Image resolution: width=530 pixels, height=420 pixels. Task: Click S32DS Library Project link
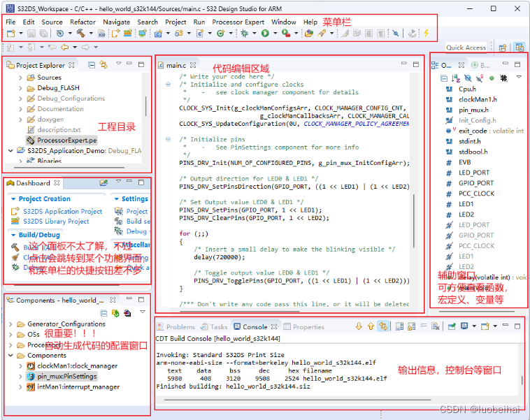[x=56, y=222]
